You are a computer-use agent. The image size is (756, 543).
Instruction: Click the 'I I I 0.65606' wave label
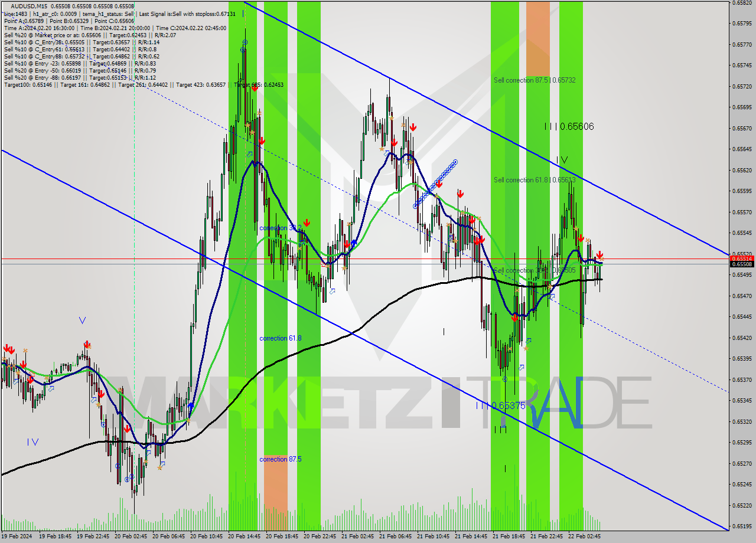(569, 126)
